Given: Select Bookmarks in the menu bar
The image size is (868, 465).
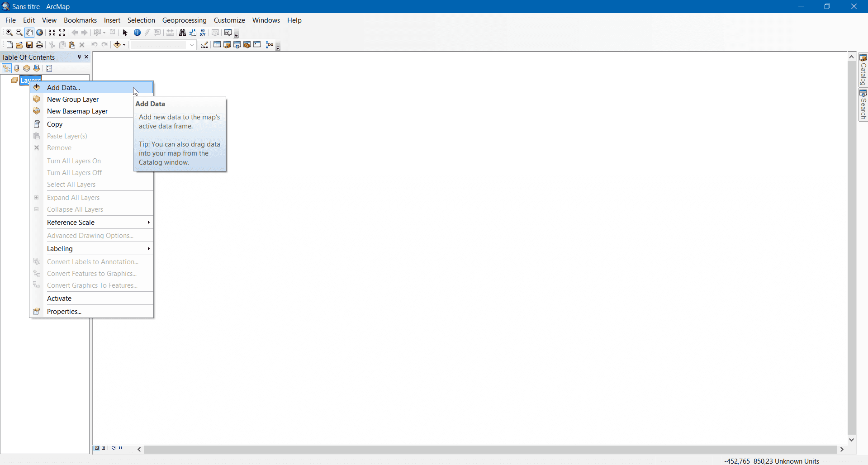Looking at the screenshot, I should click(80, 20).
